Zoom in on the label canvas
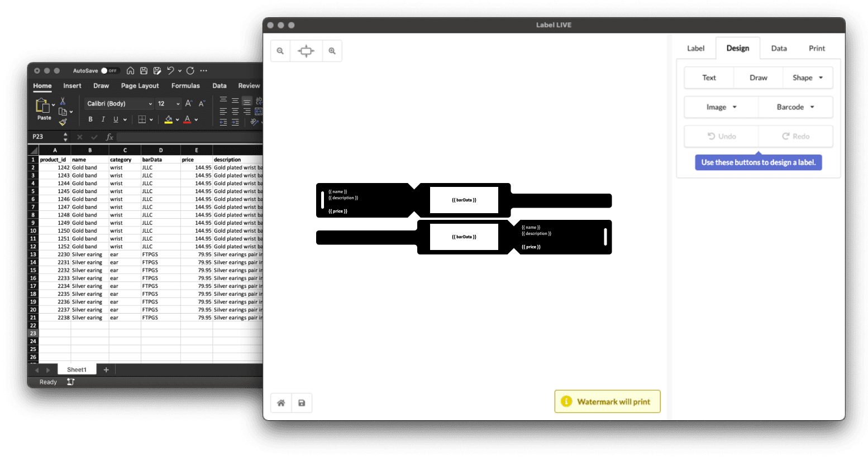 (x=332, y=51)
